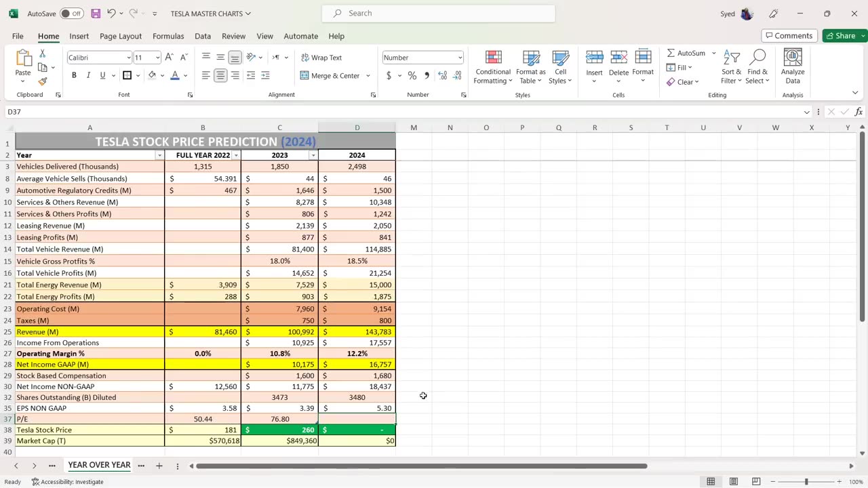Viewport: 868px width, 488px height.
Task: Add a new sheet with plus button
Action: click(x=159, y=466)
